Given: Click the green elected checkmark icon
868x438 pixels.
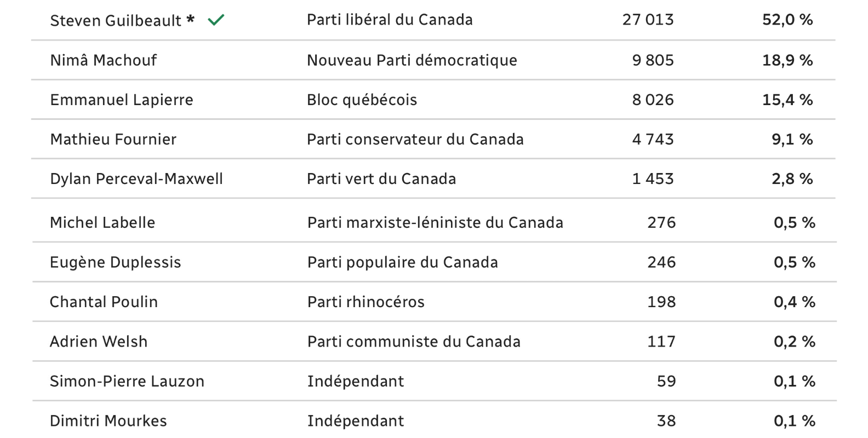Looking at the screenshot, I should tap(216, 20).
